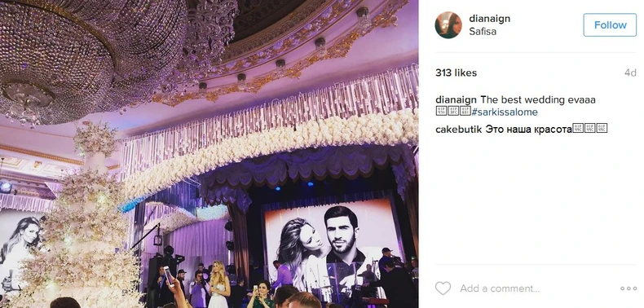The height and width of the screenshot is (308, 644).
Task: Click the couple portrait on stage screen
Action: [332, 244]
